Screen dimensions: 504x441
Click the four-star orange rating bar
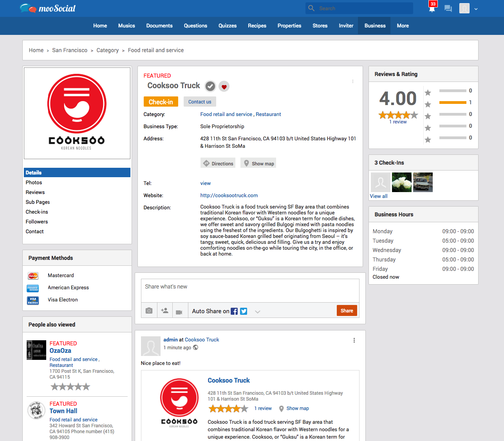[x=453, y=102]
